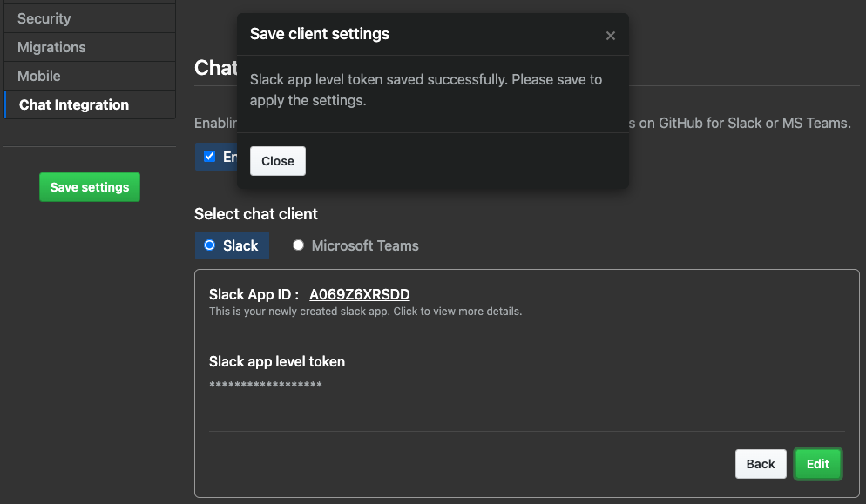Open the Slack App ID A069Z6XRSDD link
The width and height of the screenshot is (866, 504).
pyautogui.click(x=359, y=294)
